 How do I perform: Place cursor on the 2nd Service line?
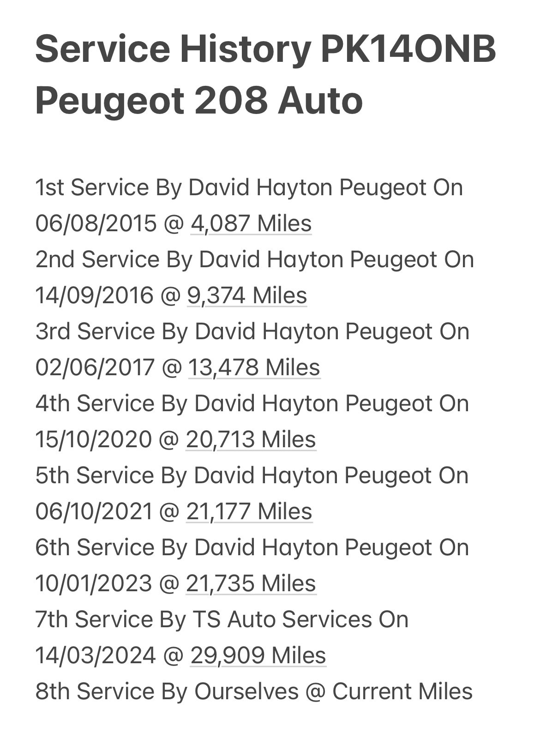click(x=254, y=259)
